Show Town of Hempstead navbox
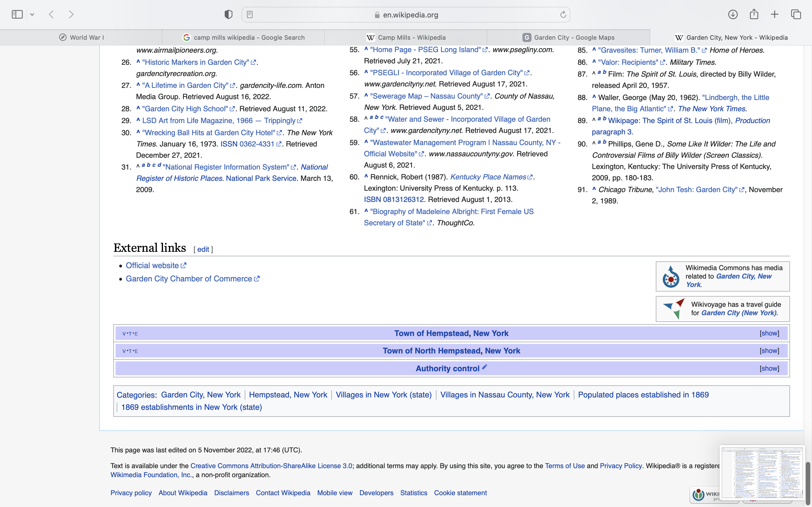The height and width of the screenshot is (507, 812). (769, 333)
